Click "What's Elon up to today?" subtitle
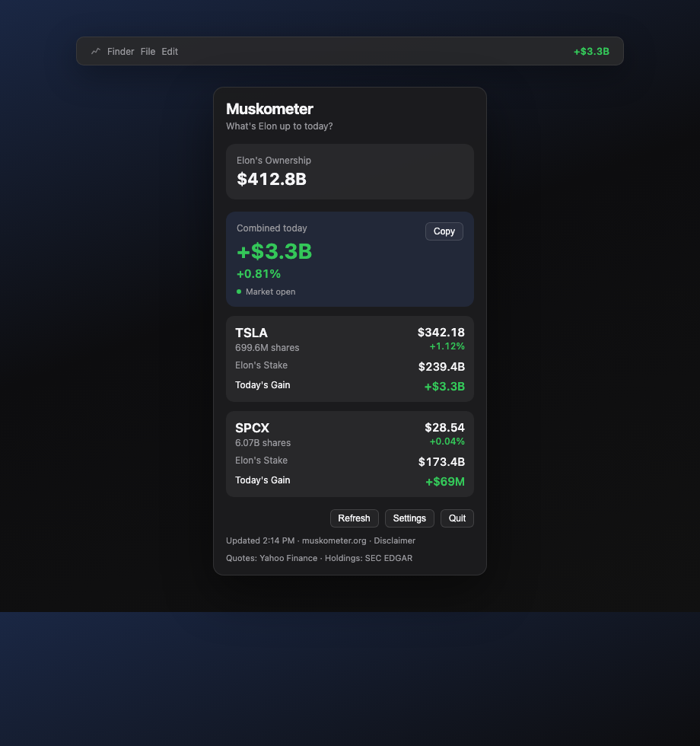The image size is (700, 746). [x=280, y=126]
